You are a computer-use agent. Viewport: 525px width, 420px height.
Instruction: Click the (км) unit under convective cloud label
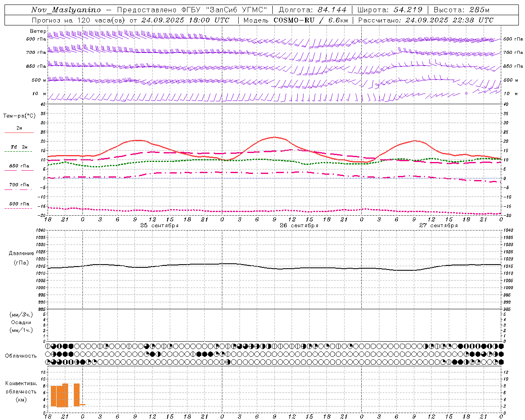(x=21, y=399)
